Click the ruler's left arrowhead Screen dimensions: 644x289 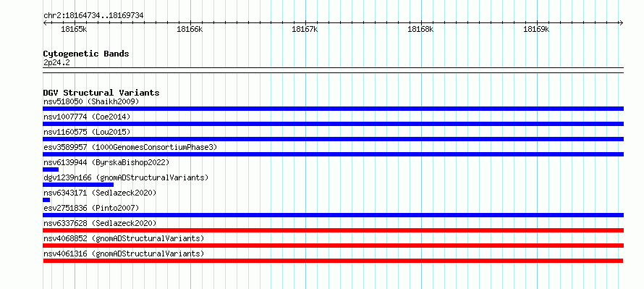click(45, 23)
